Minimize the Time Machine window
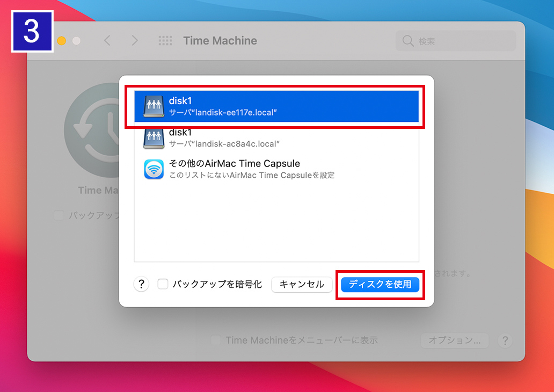Image resolution: width=554 pixels, height=392 pixels. [x=62, y=41]
